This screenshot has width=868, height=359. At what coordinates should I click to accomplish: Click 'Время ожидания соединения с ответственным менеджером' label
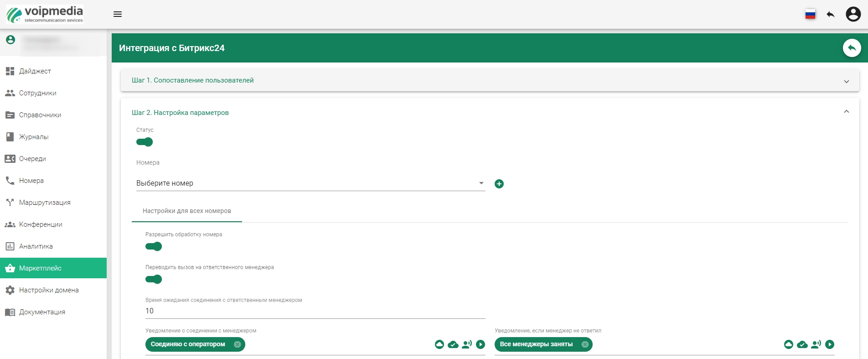(224, 300)
